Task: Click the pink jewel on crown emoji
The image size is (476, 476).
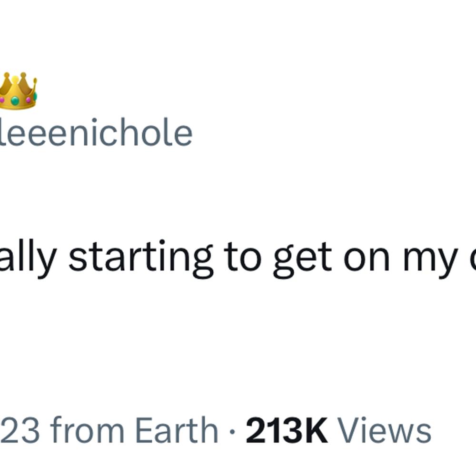Action: coord(29,99)
